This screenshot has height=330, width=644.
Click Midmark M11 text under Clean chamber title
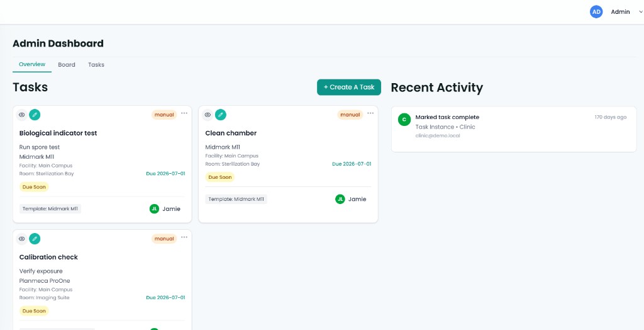pyautogui.click(x=223, y=147)
